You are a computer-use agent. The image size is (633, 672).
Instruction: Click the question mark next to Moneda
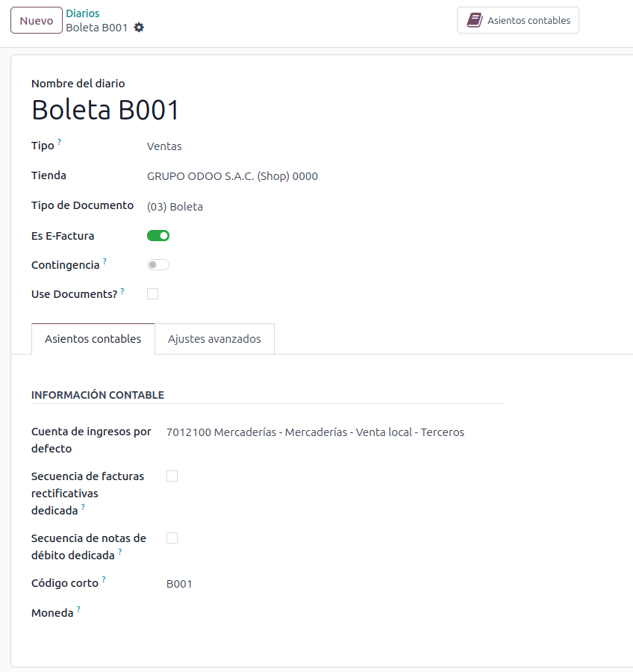tap(78, 609)
